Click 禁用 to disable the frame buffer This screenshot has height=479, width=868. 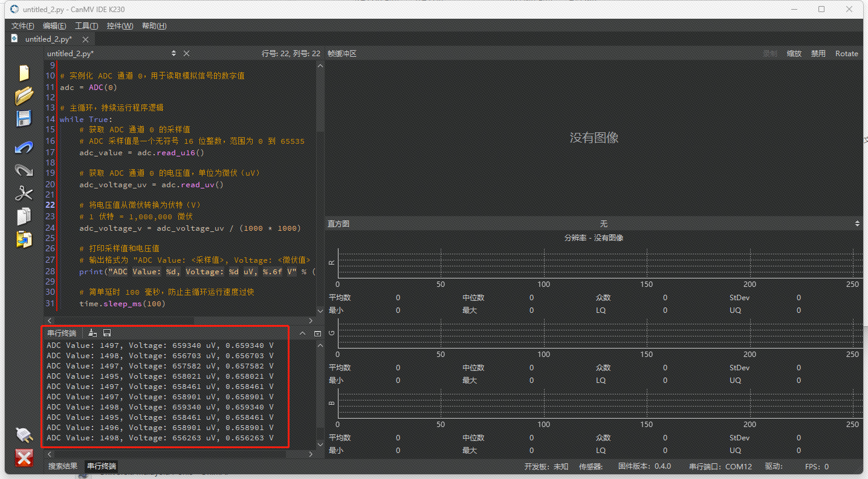point(818,53)
